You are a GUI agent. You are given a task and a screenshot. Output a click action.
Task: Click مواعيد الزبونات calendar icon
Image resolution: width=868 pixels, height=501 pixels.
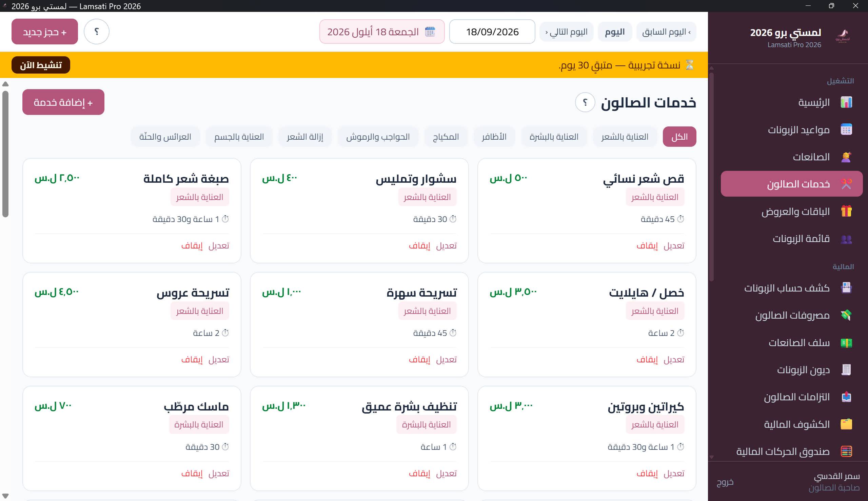(846, 129)
